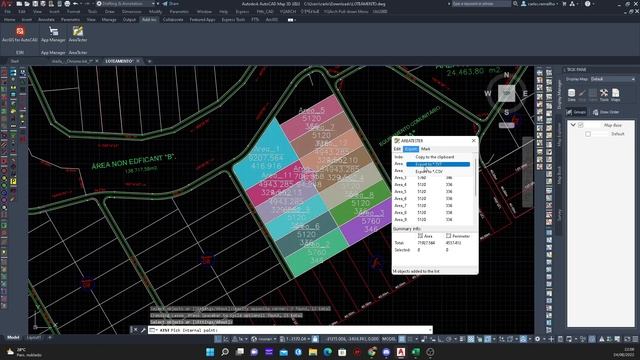
Task: Open File Explorer from the taskbar
Action: 313,352
